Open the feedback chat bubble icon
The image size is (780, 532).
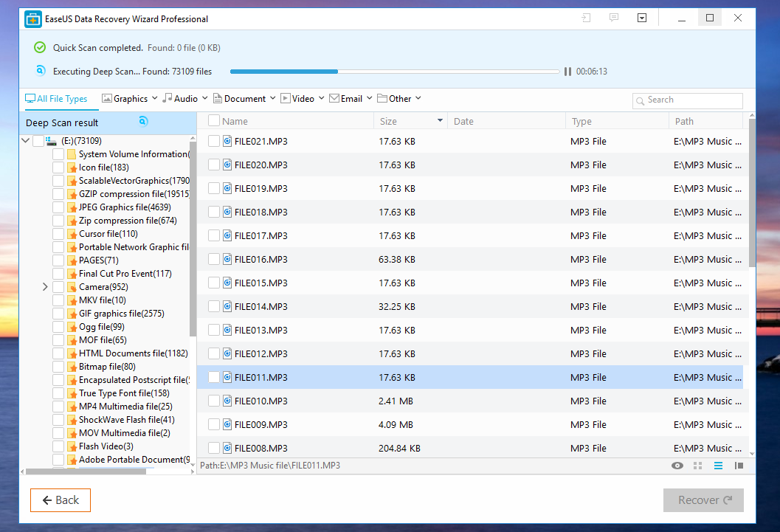click(x=614, y=18)
